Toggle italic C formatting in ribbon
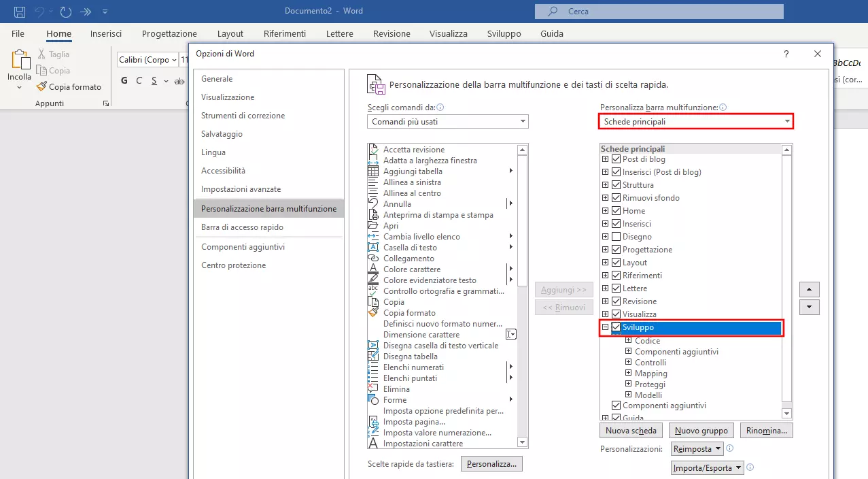The width and height of the screenshot is (868, 479). (139, 80)
